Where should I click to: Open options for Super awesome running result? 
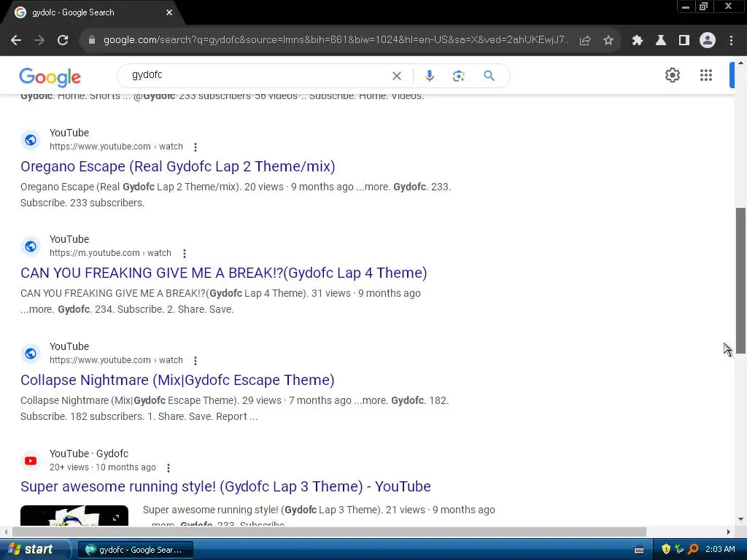tap(169, 468)
